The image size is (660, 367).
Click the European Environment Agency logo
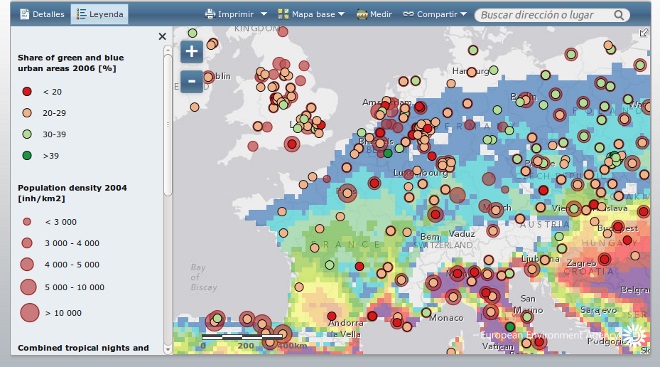coord(633,335)
